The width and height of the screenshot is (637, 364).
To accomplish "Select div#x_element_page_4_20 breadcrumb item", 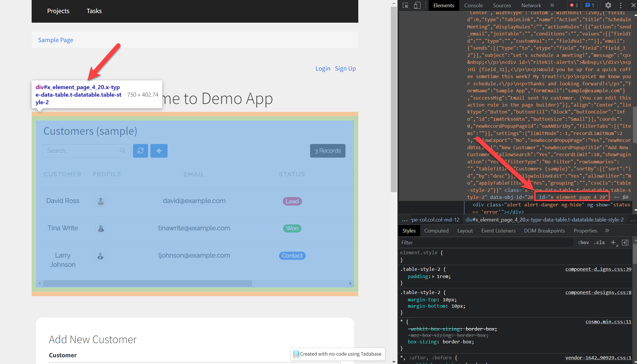I will click(544, 220).
